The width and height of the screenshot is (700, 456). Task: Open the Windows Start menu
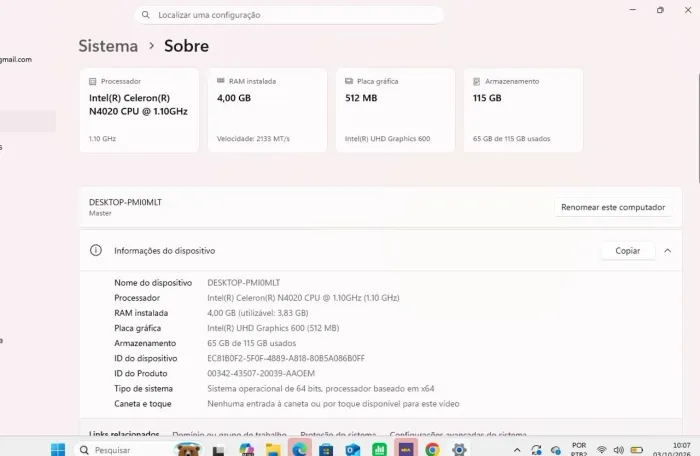click(x=58, y=449)
